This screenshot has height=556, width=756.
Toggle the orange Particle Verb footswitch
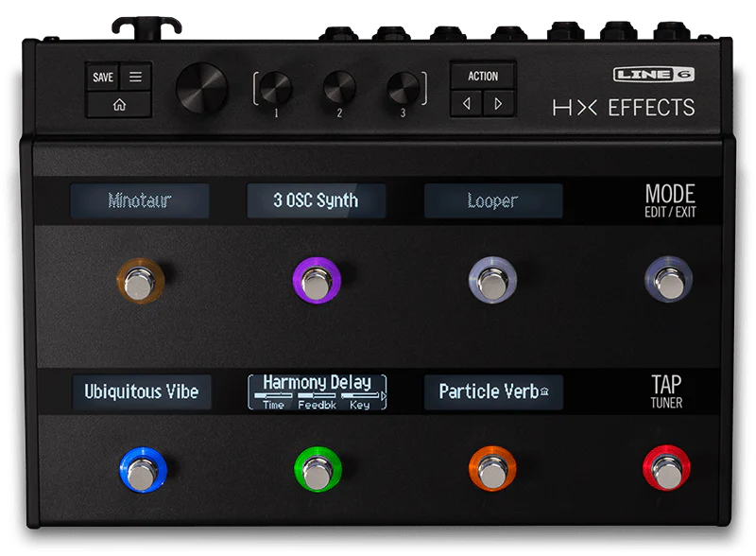[492, 470]
